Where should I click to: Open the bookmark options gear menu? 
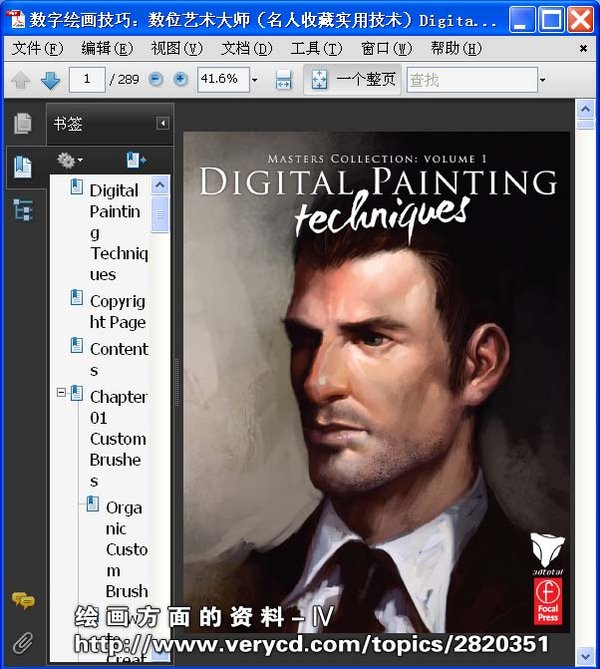(70, 160)
